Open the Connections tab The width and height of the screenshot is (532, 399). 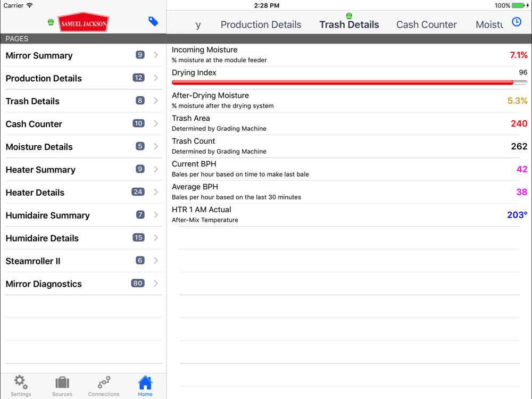pos(104,386)
